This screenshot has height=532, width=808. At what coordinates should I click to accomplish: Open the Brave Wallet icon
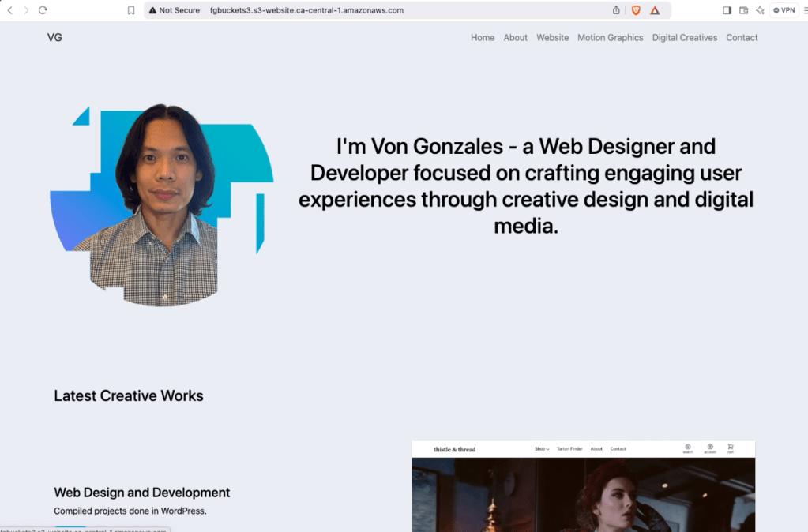coord(743,10)
